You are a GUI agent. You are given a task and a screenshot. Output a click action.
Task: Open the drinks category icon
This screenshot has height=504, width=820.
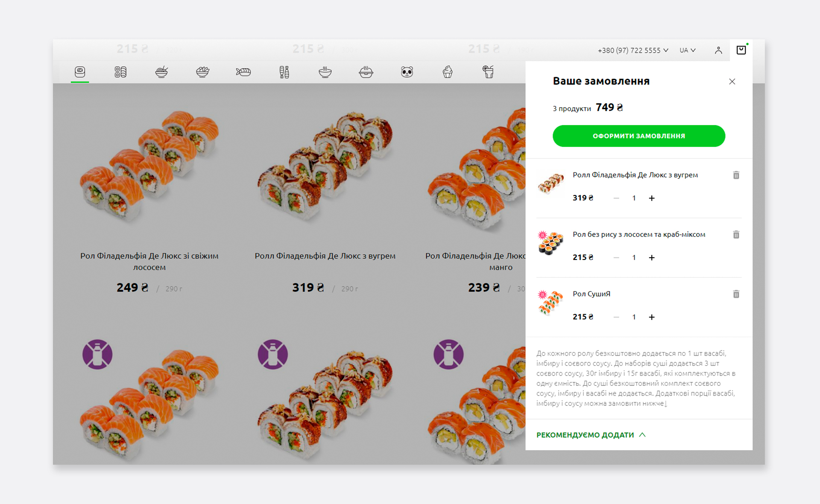click(x=488, y=72)
